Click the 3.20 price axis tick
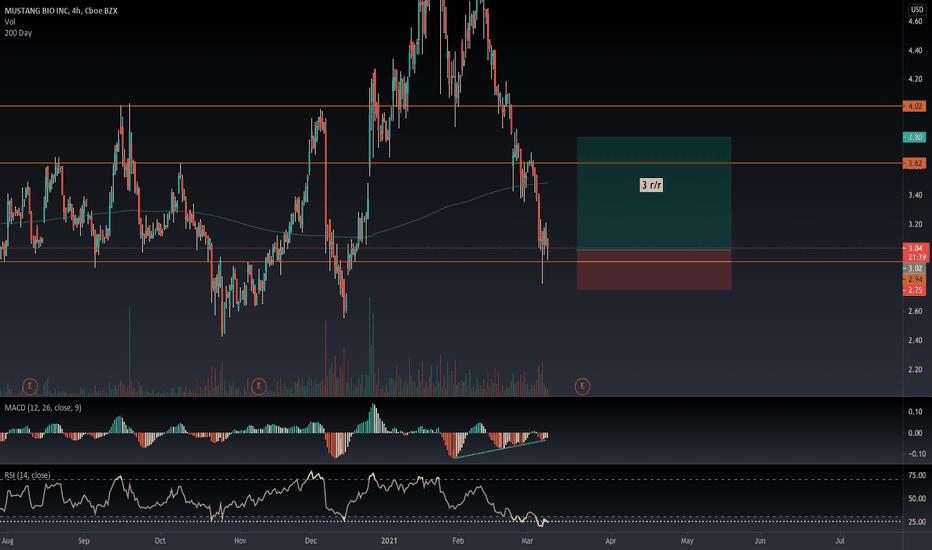The height and width of the screenshot is (550, 932). 915,225
